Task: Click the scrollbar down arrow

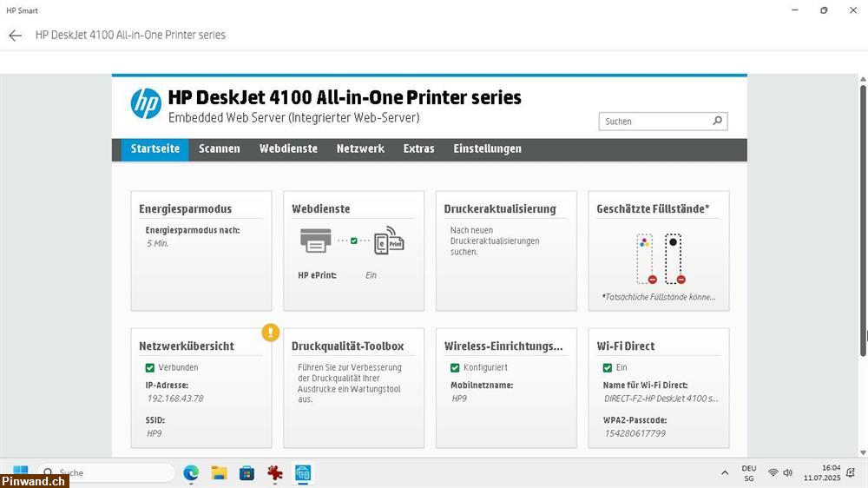Action: [863, 452]
